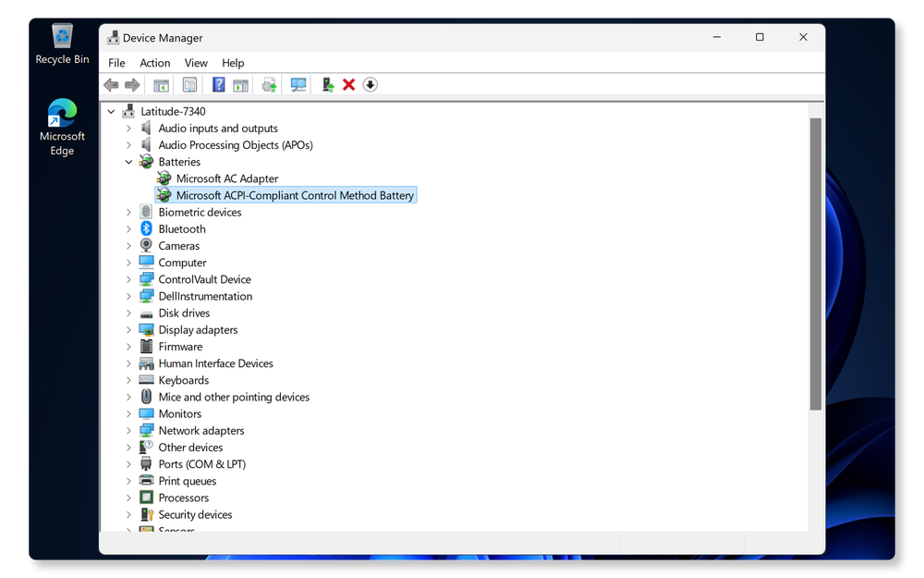Expand the Other devices chevron
This screenshot has height=578, width=924.
128,447
